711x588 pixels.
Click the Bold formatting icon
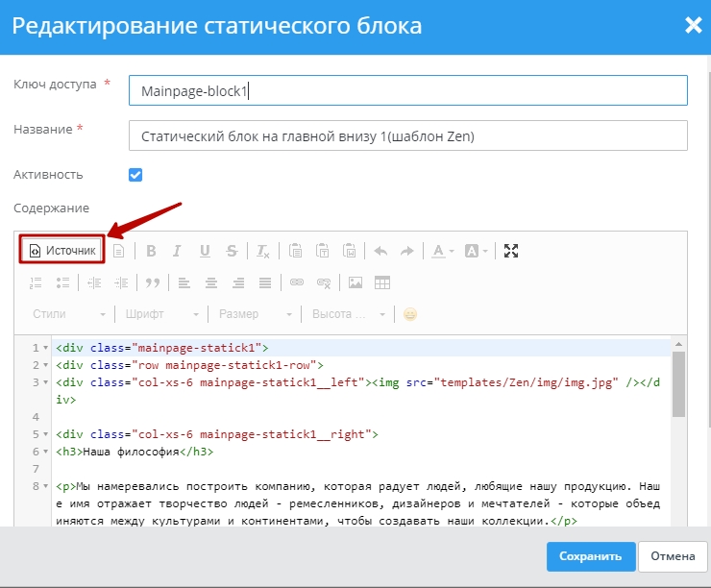coord(151,251)
